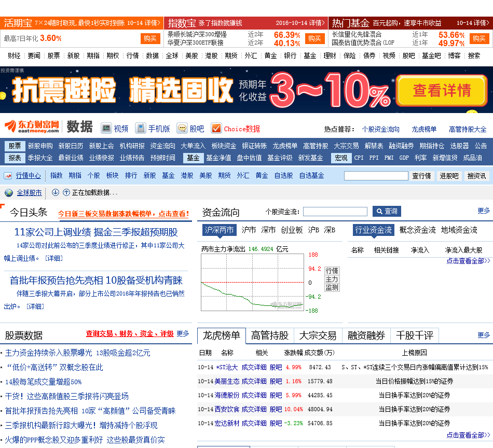This screenshot has width=493, height=448.
Task: Open the 股吧 chat bubble icon
Action: tap(182, 128)
